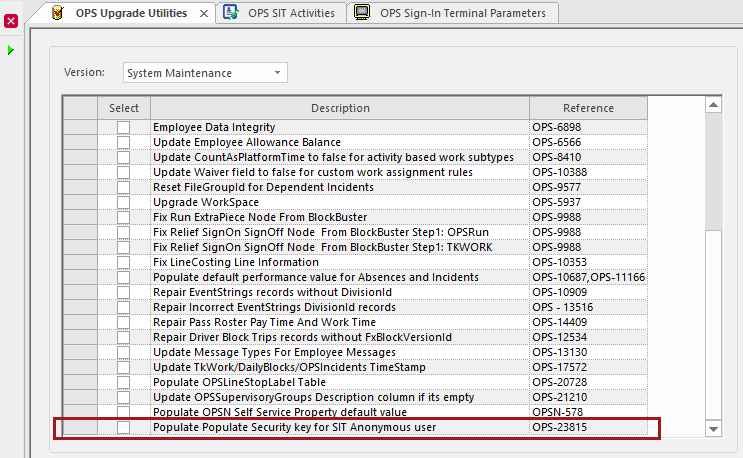Click the Description column header
This screenshot has width=743, height=458.
pos(340,108)
